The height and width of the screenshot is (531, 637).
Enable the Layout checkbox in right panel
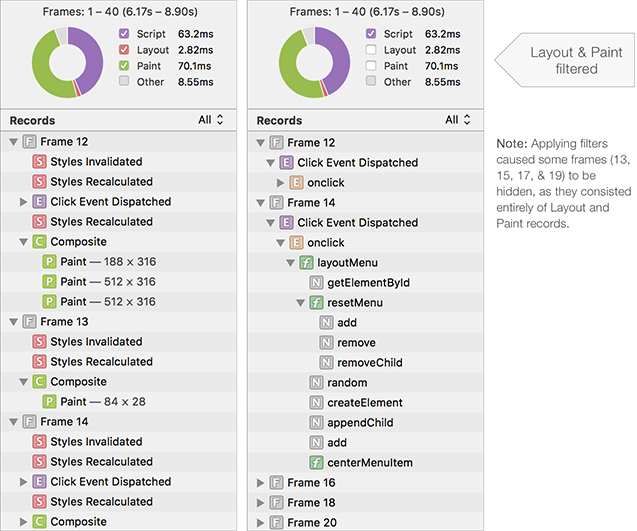point(371,50)
